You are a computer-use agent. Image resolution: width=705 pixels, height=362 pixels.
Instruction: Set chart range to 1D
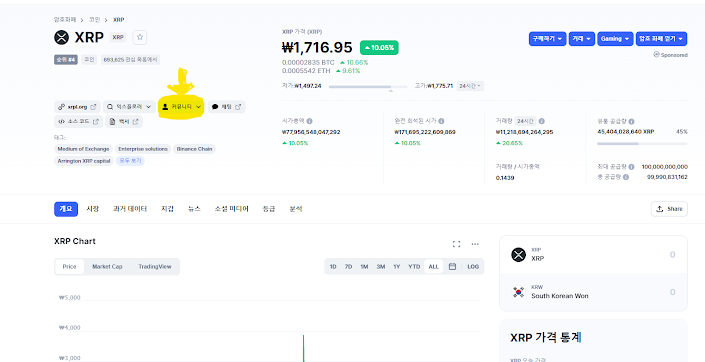(x=333, y=267)
